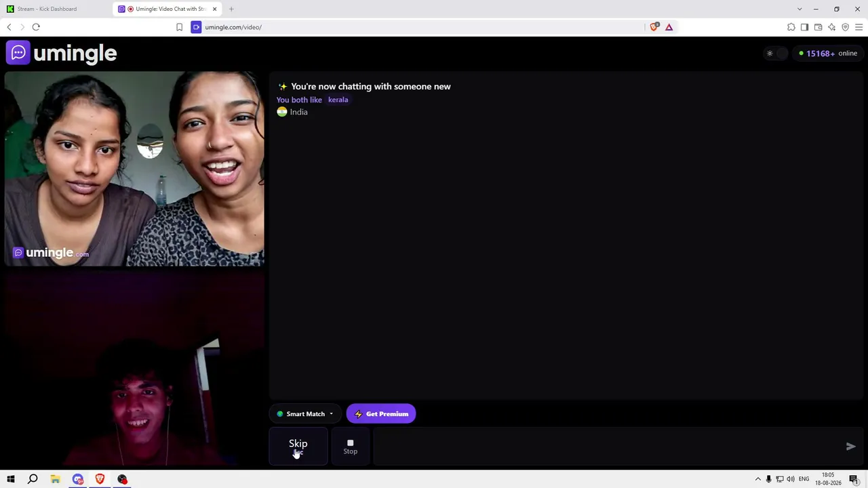Open the Windows Start menu
Image resolution: width=868 pixels, height=488 pixels.
point(10,479)
